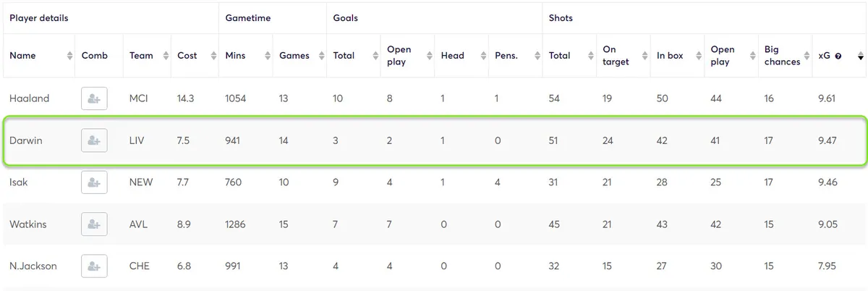Sort table by Name column arrows
This screenshot has height=291, width=868.
pos(69,56)
